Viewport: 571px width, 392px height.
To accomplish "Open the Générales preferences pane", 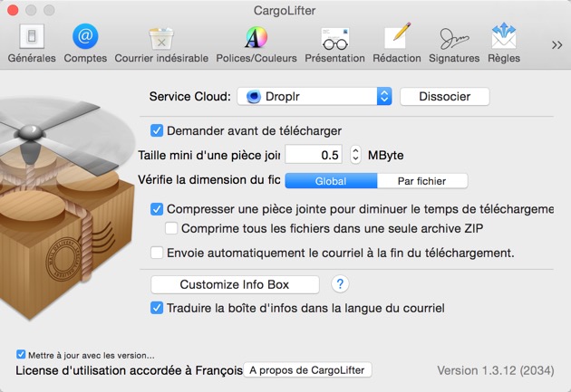I will (x=32, y=43).
